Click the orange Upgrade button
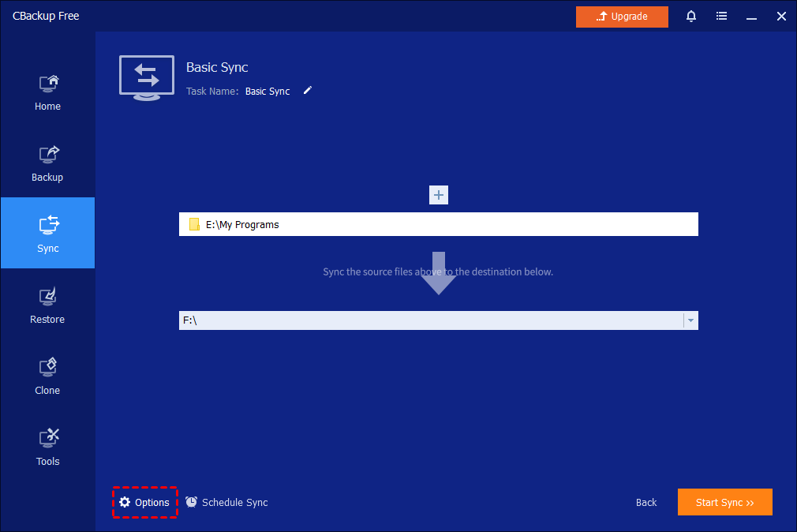797x532 pixels. [622, 17]
